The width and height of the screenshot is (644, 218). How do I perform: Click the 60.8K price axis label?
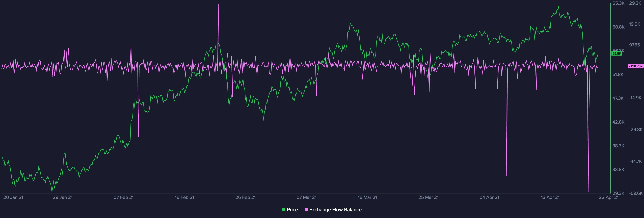click(619, 27)
